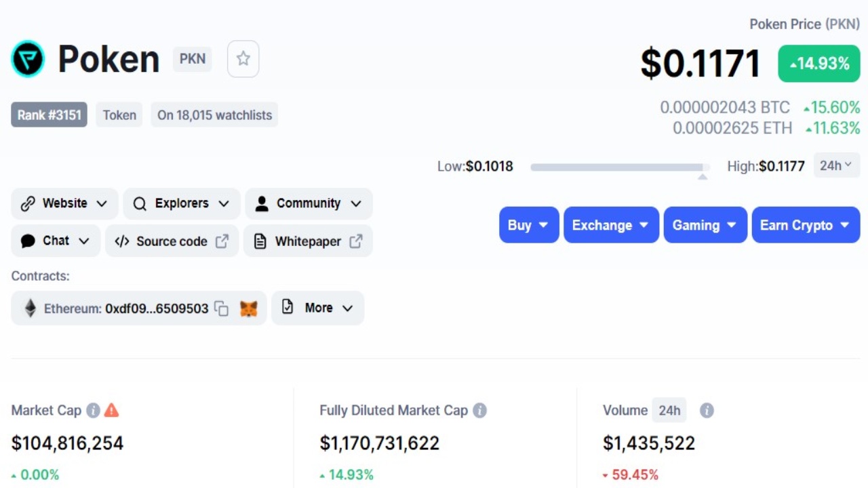The width and height of the screenshot is (868, 488).
Task: Click the Token tag
Action: point(119,115)
